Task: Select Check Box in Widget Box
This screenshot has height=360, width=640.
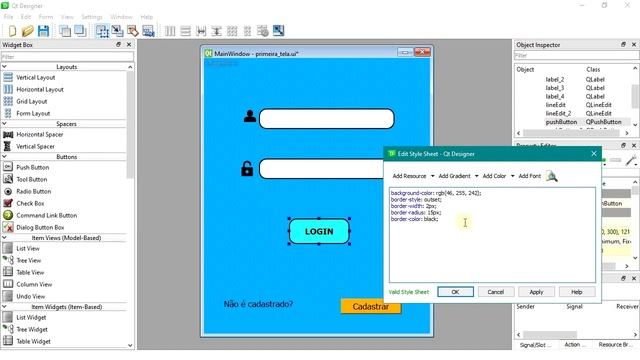Action: (30, 203)
